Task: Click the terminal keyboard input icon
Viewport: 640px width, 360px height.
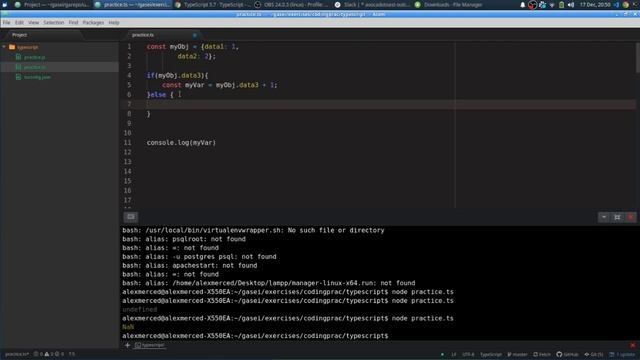Action: (131, 217)
